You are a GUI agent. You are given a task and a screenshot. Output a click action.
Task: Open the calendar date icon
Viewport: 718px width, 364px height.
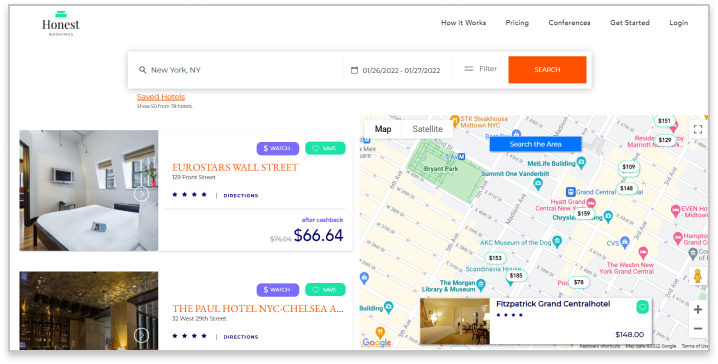pos(354,70)
